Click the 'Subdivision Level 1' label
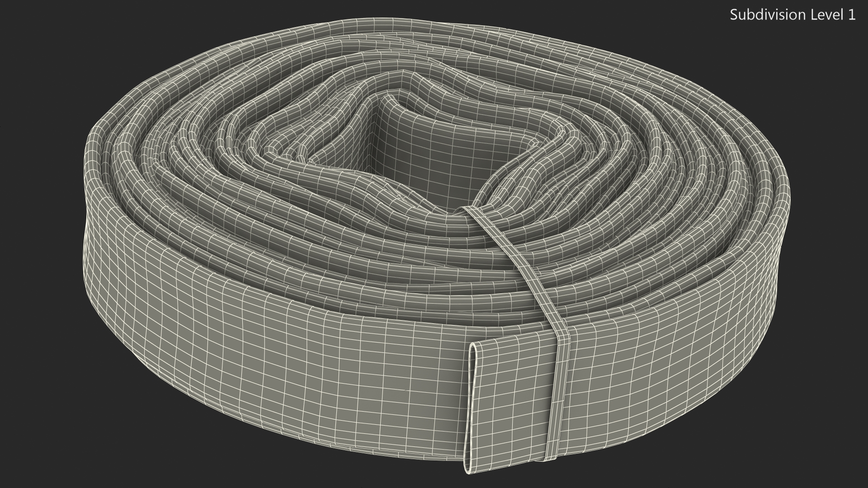 pyautogui.click(x=793, y=15)
